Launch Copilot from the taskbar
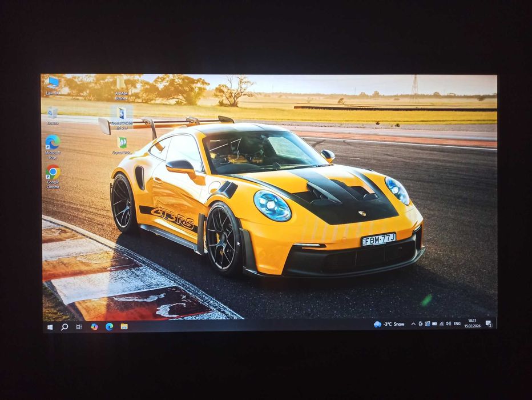This screenshot has height=400, width=532. click(x=94, y=327)
